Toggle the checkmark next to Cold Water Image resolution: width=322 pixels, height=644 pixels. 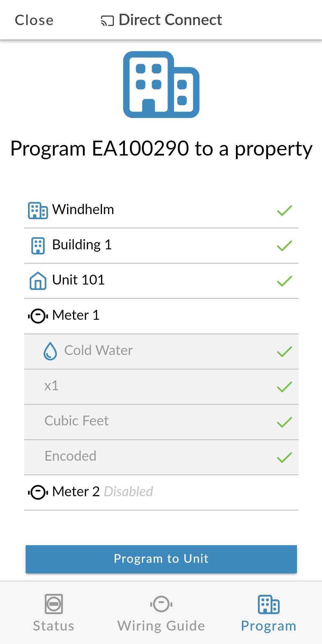point(284,351)
